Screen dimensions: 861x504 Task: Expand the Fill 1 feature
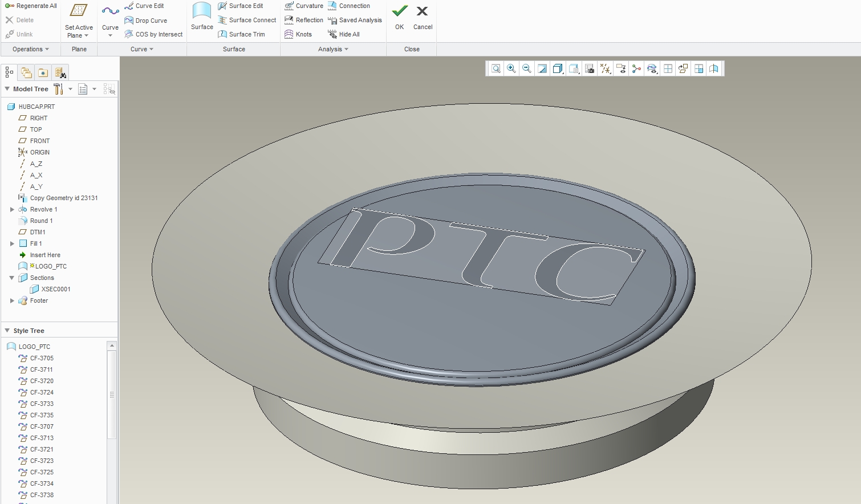pos(12,243)
